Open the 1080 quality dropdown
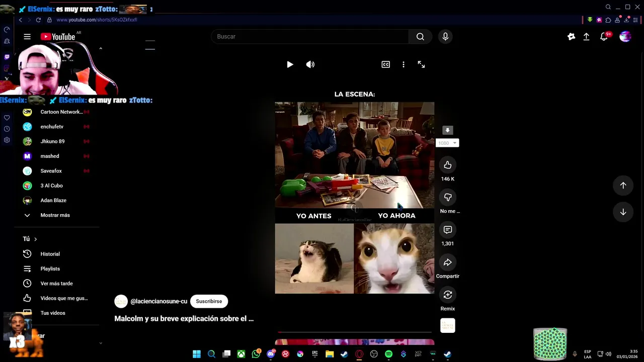This screenshot has height=362, width=644. (447, 143)
